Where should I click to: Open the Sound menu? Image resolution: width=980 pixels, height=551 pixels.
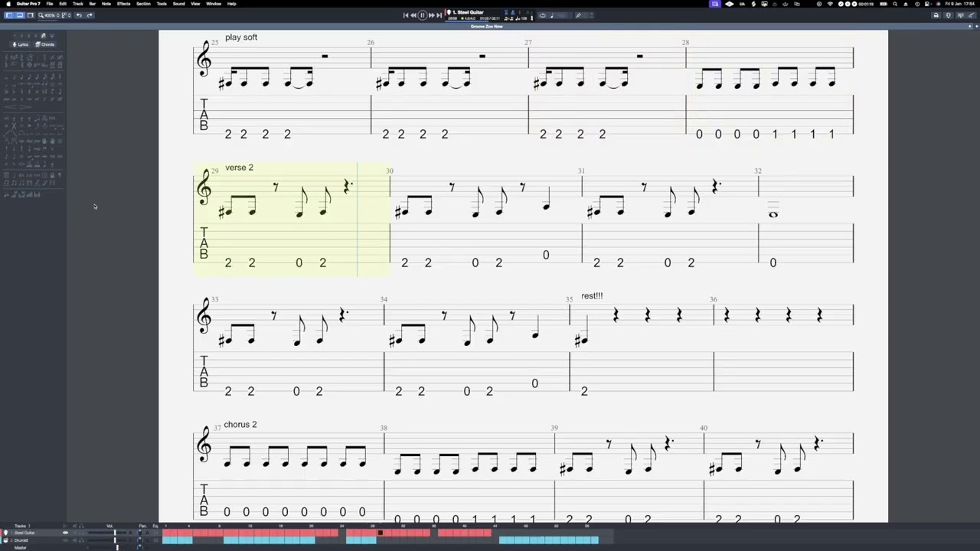[x=178, y=4]
